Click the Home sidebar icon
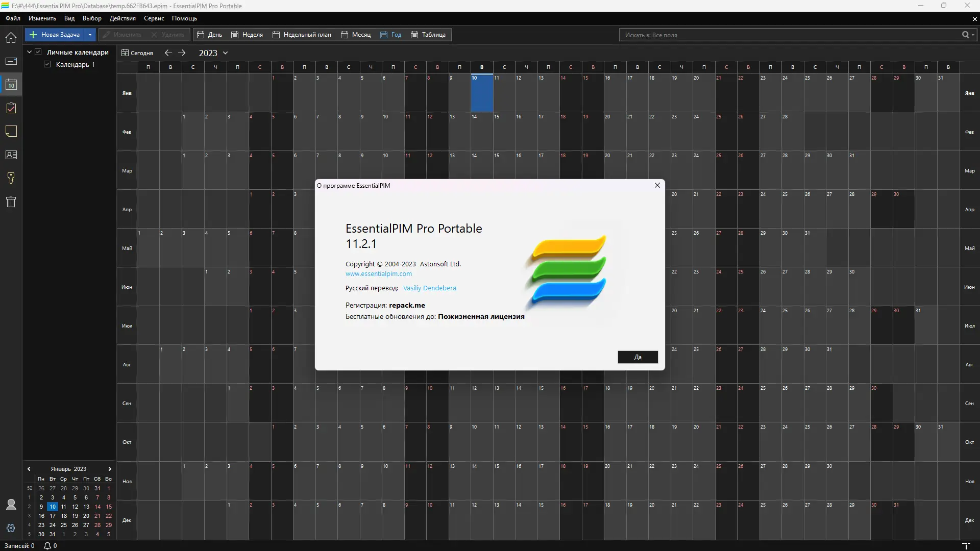Viewport: 980px width, 551px height. pyautogui.click(x=11, y=38)
